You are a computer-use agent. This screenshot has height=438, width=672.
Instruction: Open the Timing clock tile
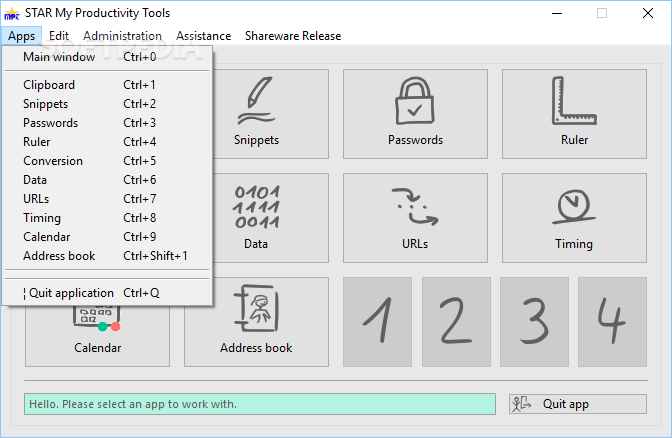[574, 218]
